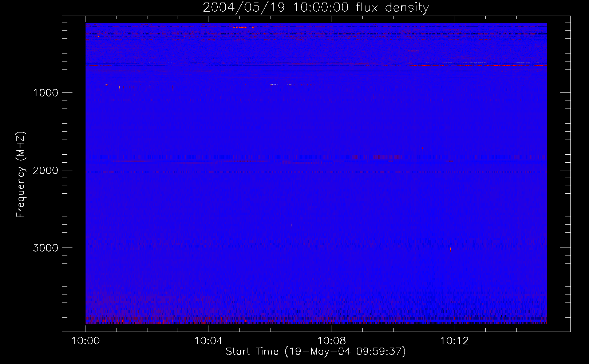Click the 3000 frequency tick label
The height and width of the screenshot is (364, 589).
46,248
